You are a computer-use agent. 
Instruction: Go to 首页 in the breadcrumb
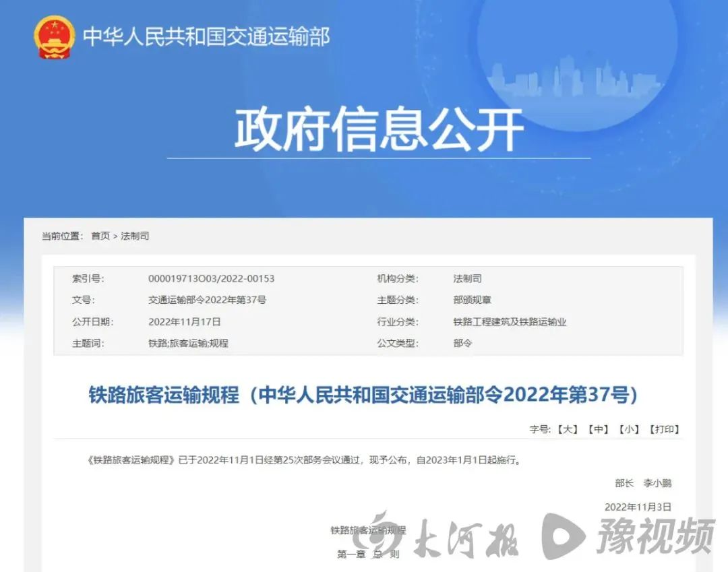click(x=100, y=236)
